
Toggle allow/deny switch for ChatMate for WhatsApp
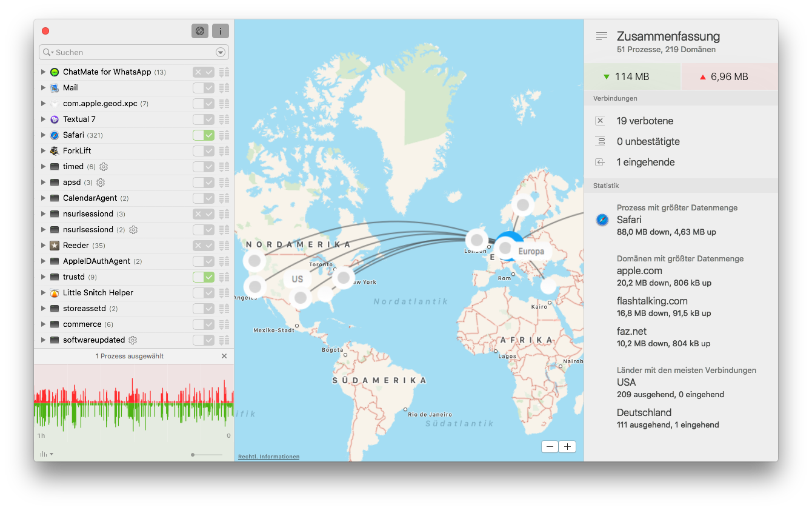204,72
